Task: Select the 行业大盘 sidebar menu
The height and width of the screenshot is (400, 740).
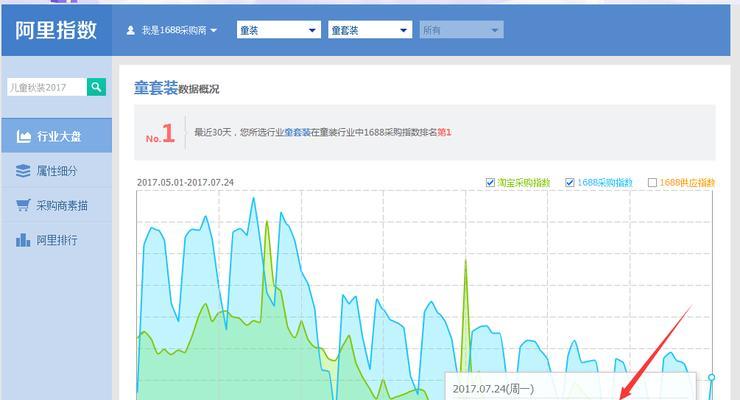Action: pos(57,136)
